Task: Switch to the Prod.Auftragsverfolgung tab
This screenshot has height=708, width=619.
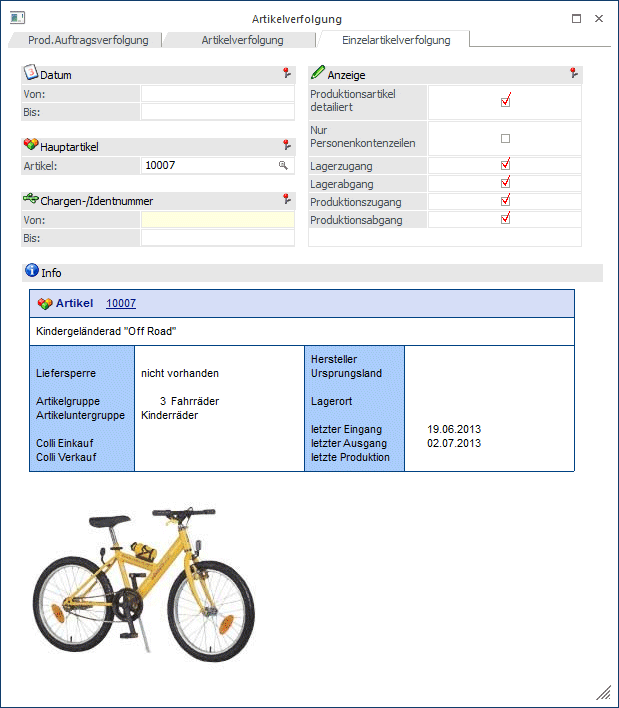Action: pyautogui.click(x=81, y=40)
